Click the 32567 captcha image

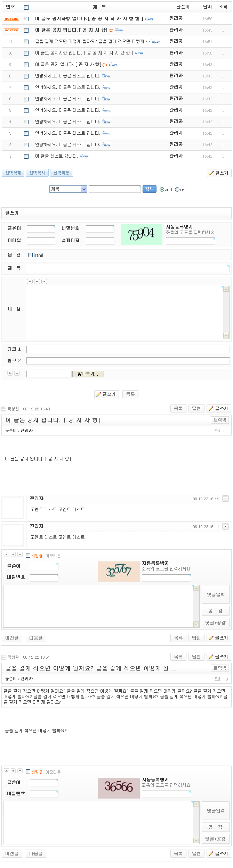click(x=119, y=571)
